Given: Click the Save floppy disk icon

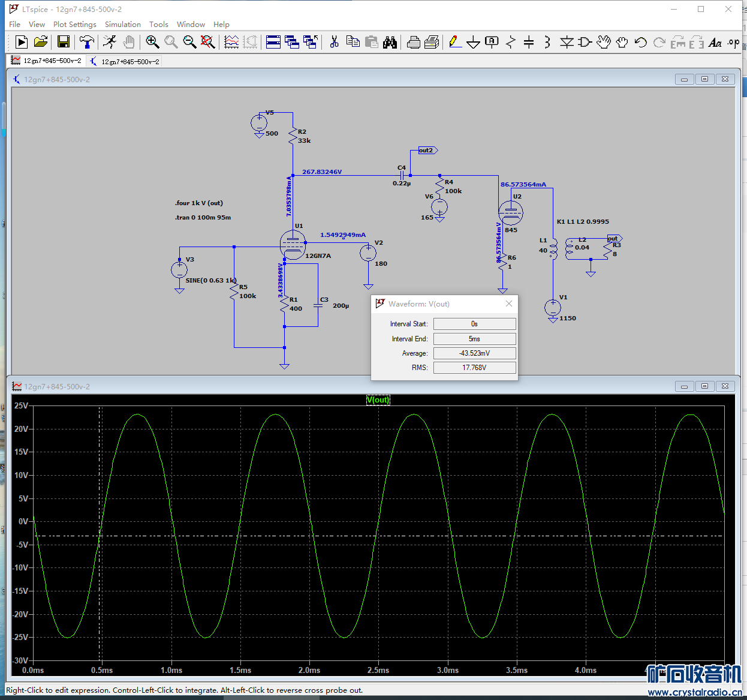Looking at the screenshot, I should pos(64,42).
